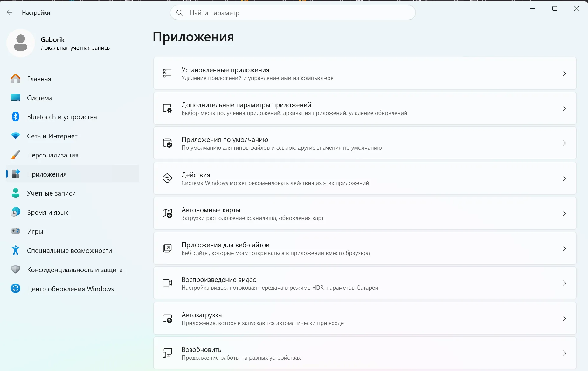Click the paintbrush icon beside Персонализация
The image size is (588, 371).
coord(16,155)
